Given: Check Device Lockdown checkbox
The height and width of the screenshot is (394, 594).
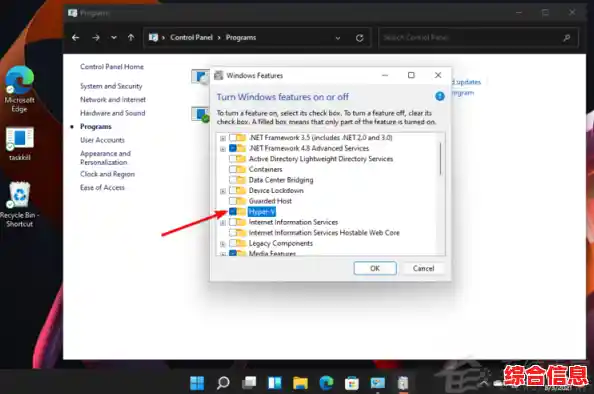Looking at the screenshot, I should (x=233, y=190).
